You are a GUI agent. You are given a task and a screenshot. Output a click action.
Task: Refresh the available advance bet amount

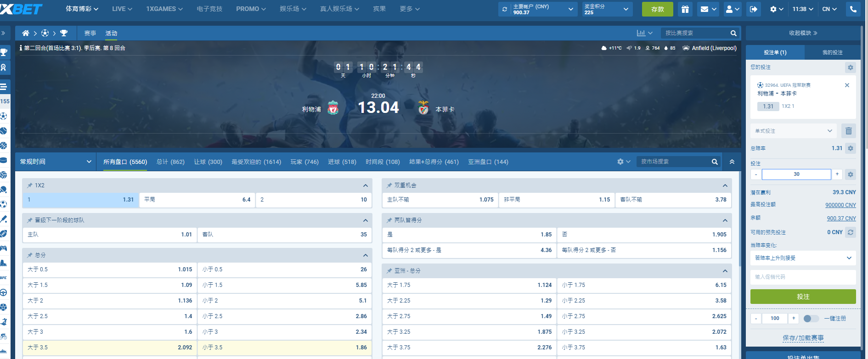coord(851,232)
